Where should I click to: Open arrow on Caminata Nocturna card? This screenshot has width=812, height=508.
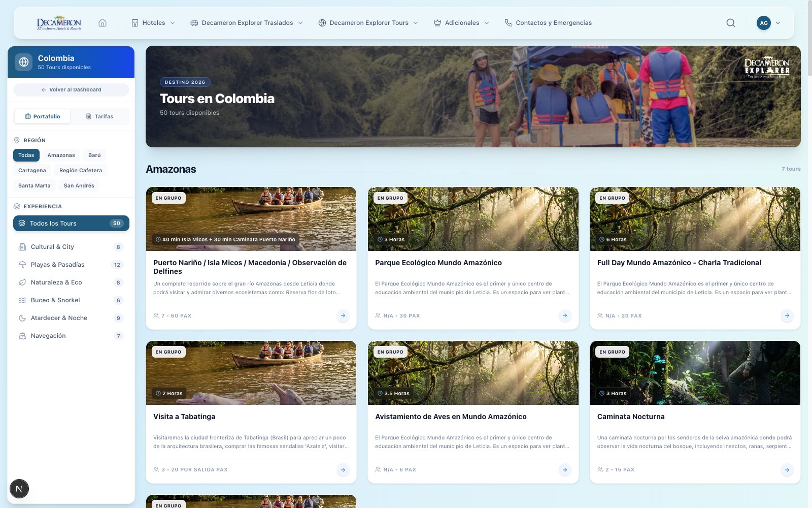787,469
